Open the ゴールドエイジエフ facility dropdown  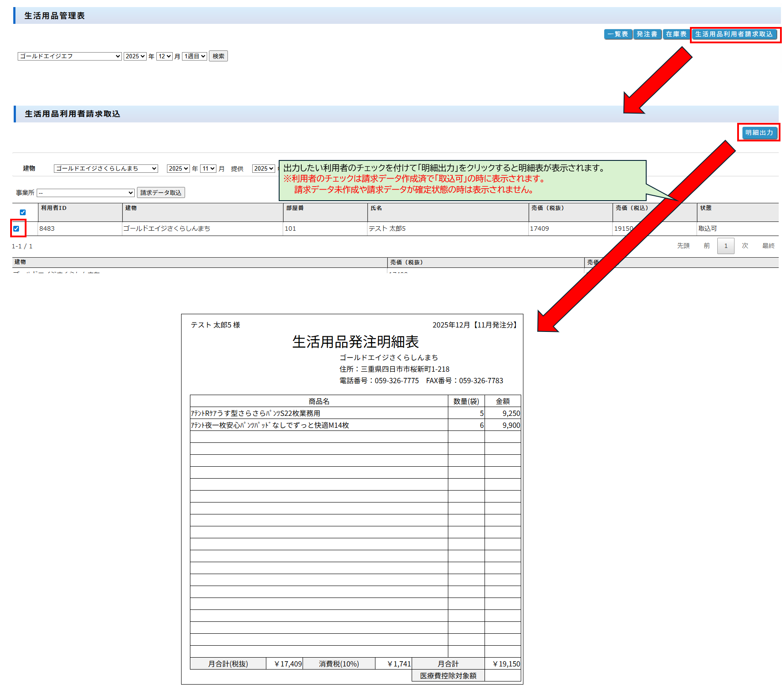(69, 56)
